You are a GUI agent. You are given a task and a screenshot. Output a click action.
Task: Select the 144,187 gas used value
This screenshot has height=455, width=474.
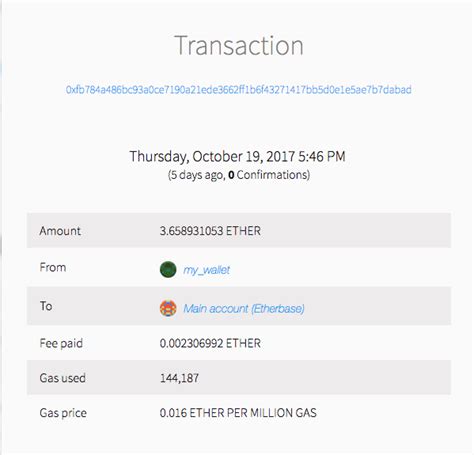[x=179, y=378]
